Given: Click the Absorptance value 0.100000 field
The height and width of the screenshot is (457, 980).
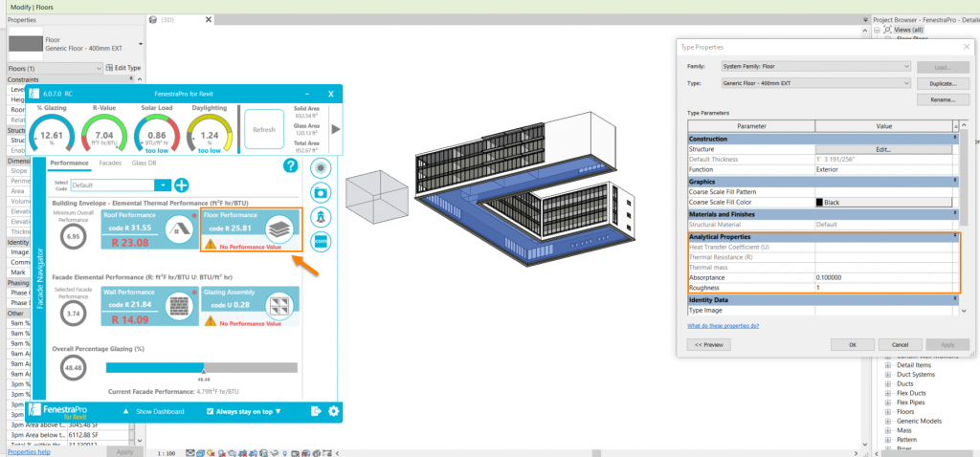Looking at the screenshot, I should (883, 277).
